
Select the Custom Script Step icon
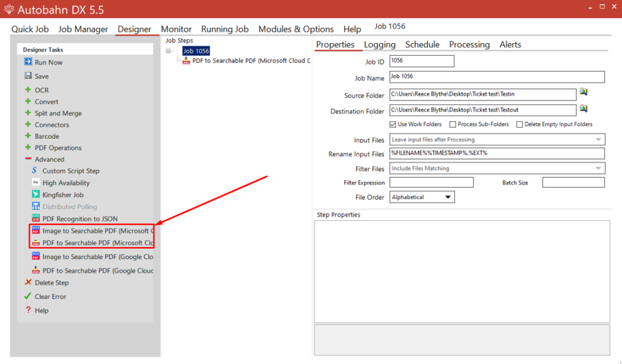click(x=35, y=170)
